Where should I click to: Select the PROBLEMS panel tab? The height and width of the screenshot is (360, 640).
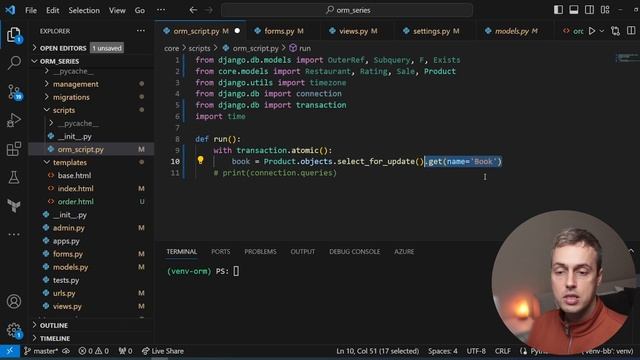[x=260, y=252]
